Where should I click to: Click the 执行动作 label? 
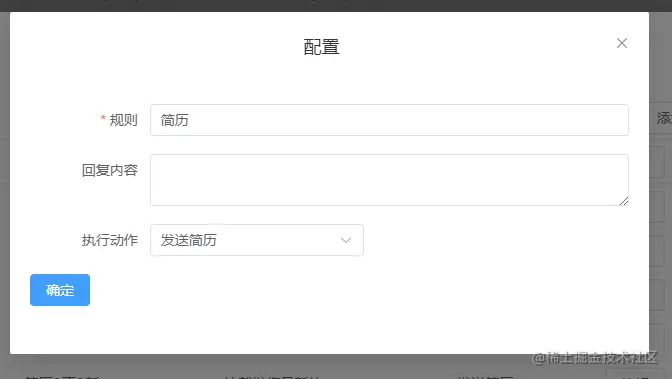tap(110, 240)
